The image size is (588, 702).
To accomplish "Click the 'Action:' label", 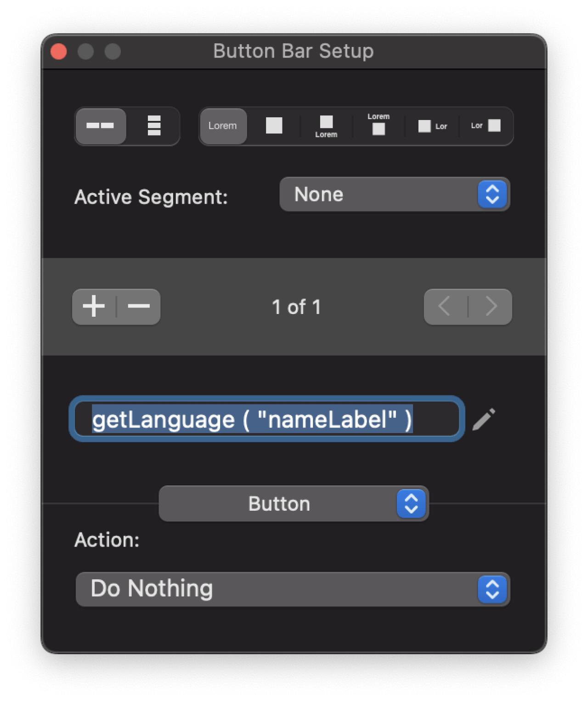I will point(107,540).
